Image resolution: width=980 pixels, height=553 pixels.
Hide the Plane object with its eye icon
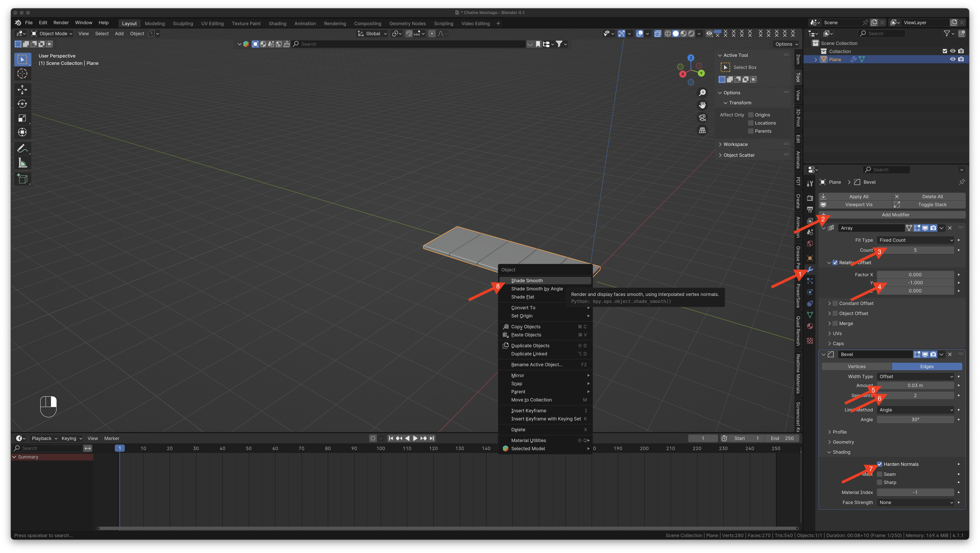pyautogui.click(x=953, y=59)
